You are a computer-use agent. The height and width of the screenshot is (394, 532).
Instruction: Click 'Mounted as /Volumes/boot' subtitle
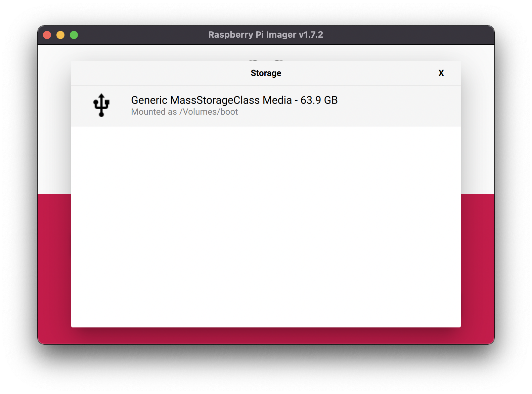184,112
